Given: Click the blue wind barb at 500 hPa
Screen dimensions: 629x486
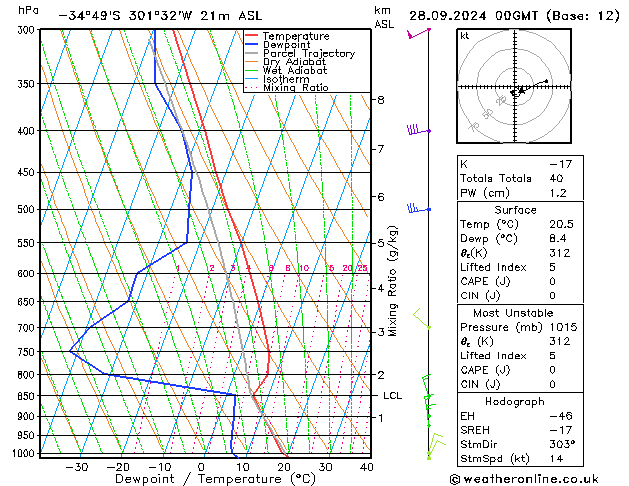Looking at the screenshot, I should (x=419, y=208).
